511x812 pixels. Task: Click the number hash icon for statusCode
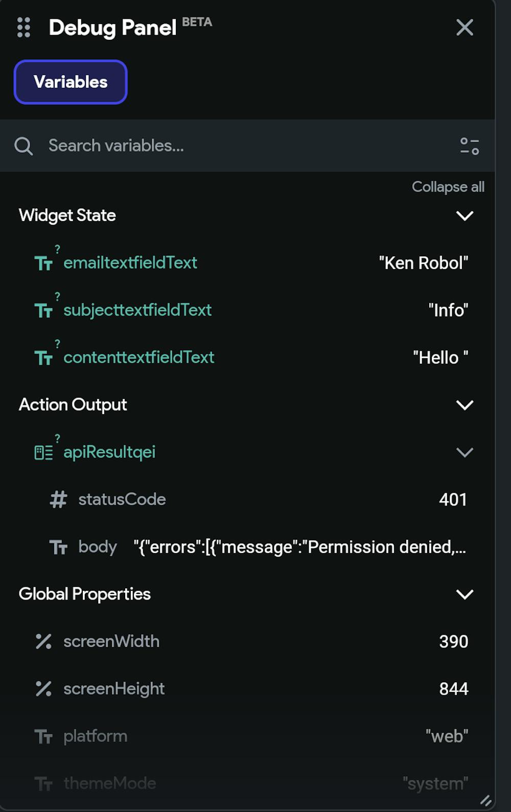[58, 499]
